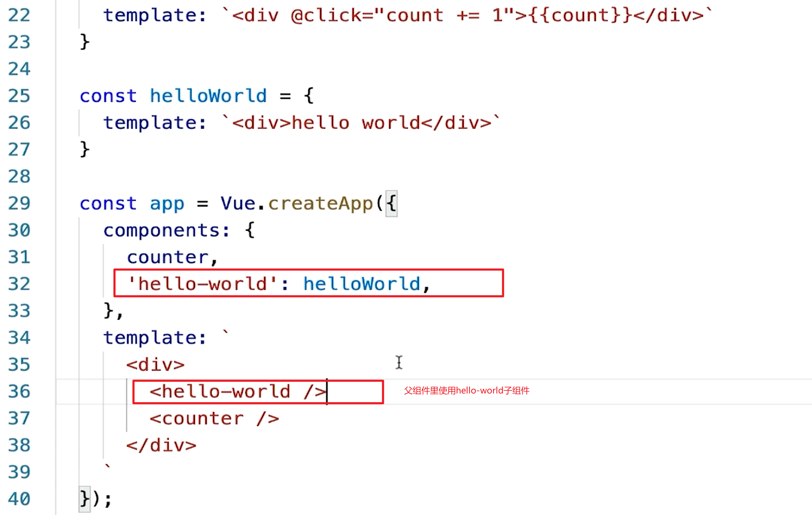Screen dimensions: 812x515
Task: Click the red Chinese annotation text
Action: coord(466,390)
